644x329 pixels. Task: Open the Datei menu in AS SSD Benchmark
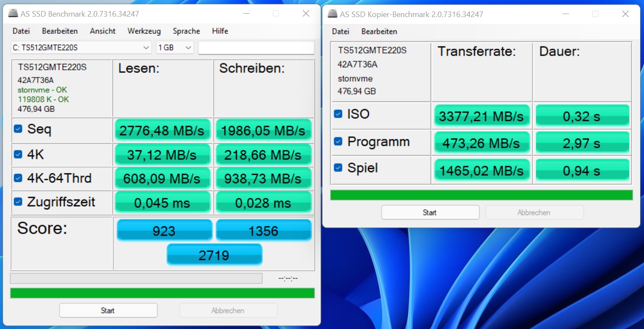[21, 31]
